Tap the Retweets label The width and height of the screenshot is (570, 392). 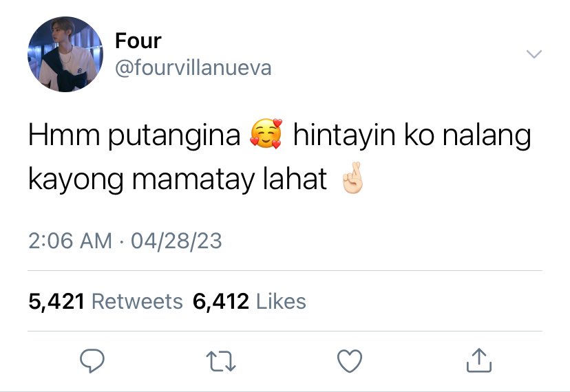coord(137,301)
